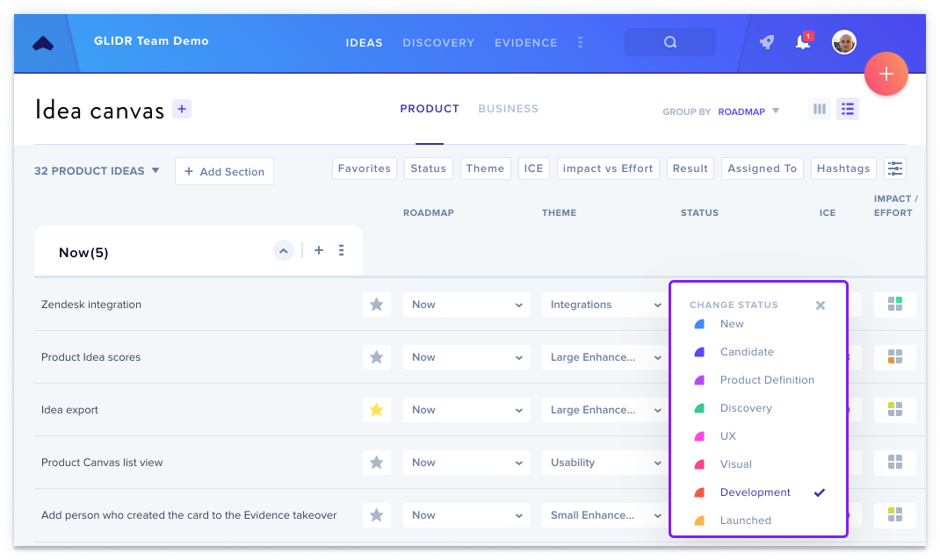The height and width of the screenshot is (560, 940).
Task: Favorite the Zendesk integration idea
Action: tap(377, 305)
